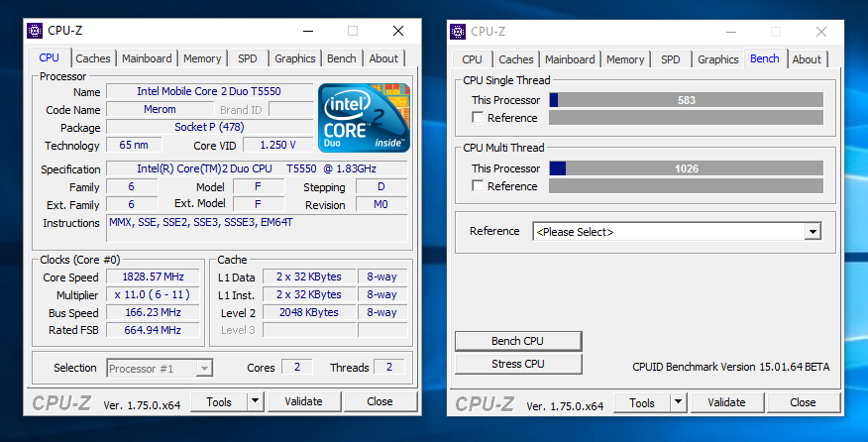This screenshot has height=442, width=868.
Task: Click the empty single thread Reference bar
Action: (x=687, y=117)
